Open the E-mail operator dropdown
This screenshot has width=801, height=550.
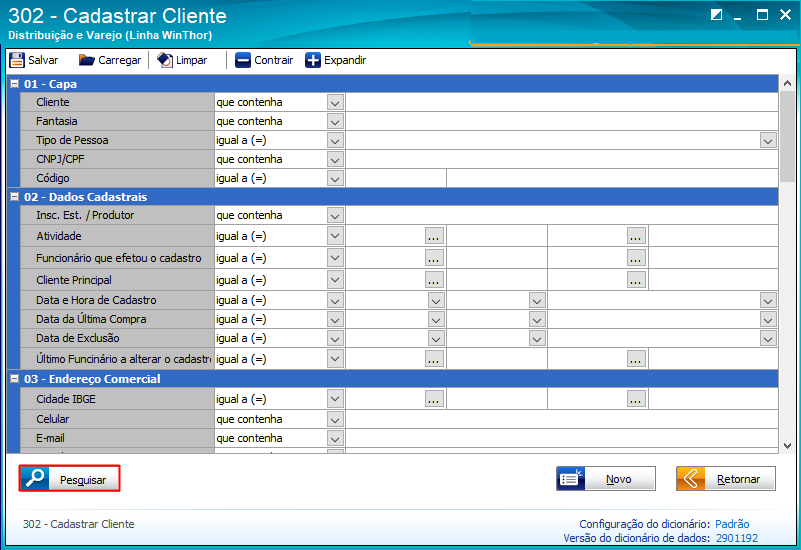coord(335,438)
